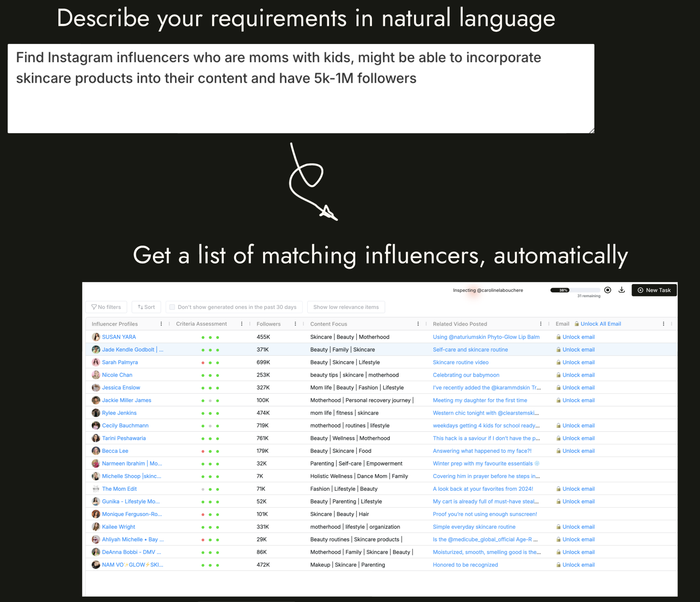Click the lock icon beside Unlock All Email
Viewport: 700px width, 602px height.
coord(576,324)
